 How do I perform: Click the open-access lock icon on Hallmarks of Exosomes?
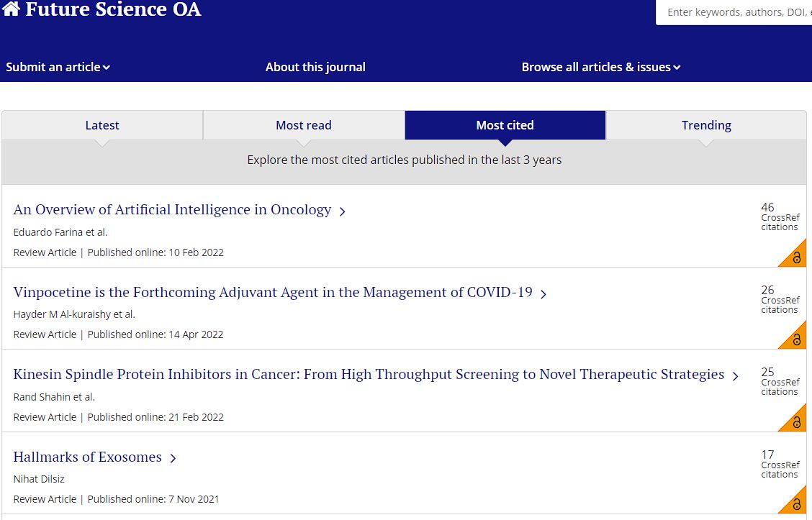(x=796, y=503)
